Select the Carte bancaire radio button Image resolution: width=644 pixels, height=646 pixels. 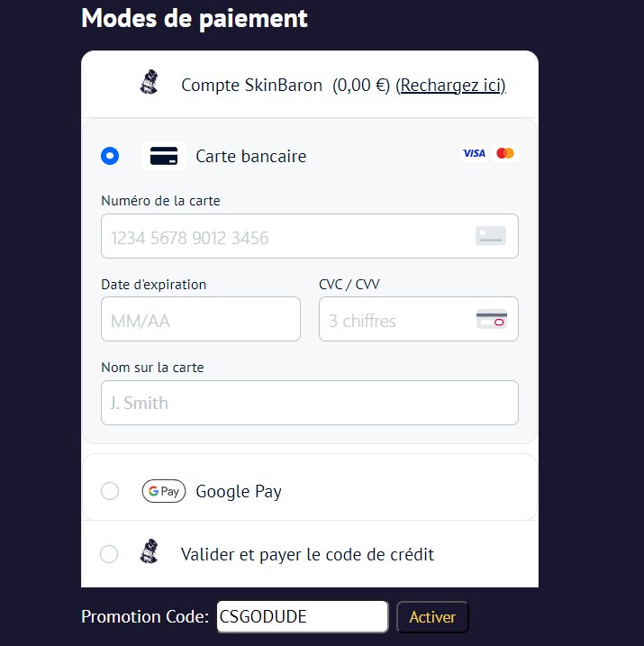110,156
